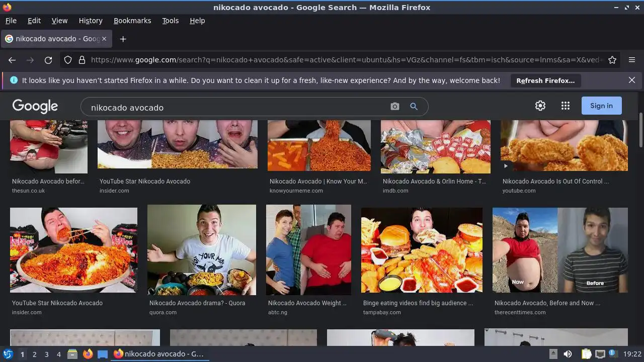644x362 pixels.
Task: Open Firefox hamburger application menu
Action: 632,60
